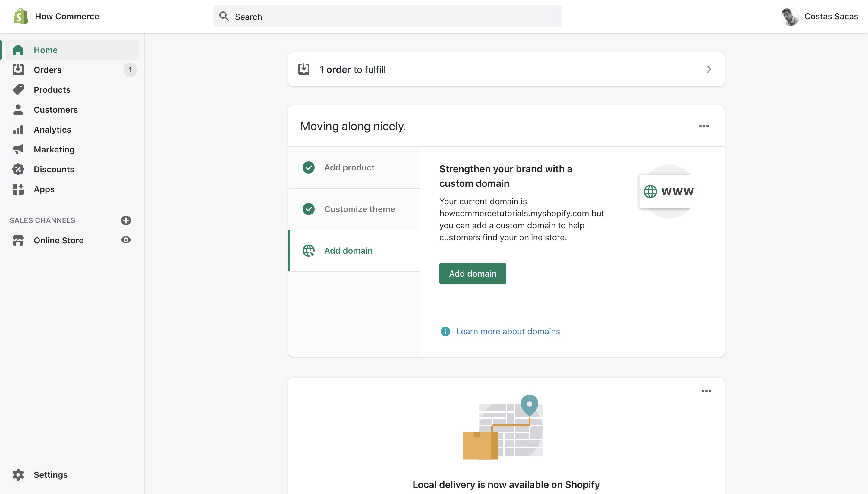This screenshot has width=868, height=494.
Task: Select the Add product step
Action: (354, 167)
